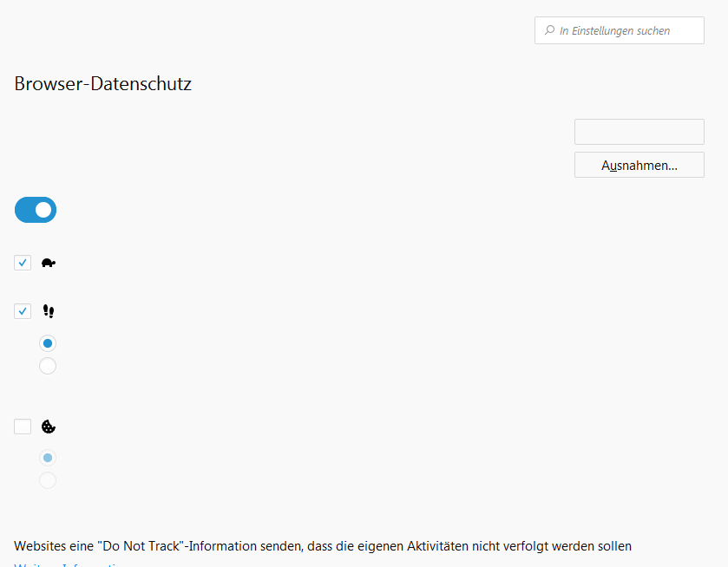The width and height of the screenshot is (728, 567).
Task: Uncheck the checkbox beside the footprints icon
Action: pos(23,311)
